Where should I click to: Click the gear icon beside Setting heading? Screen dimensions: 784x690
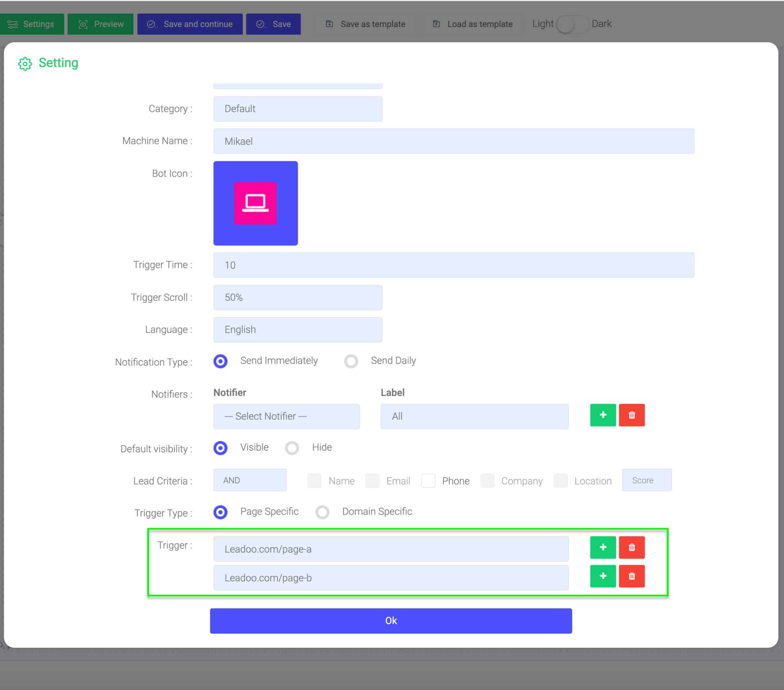26,63
